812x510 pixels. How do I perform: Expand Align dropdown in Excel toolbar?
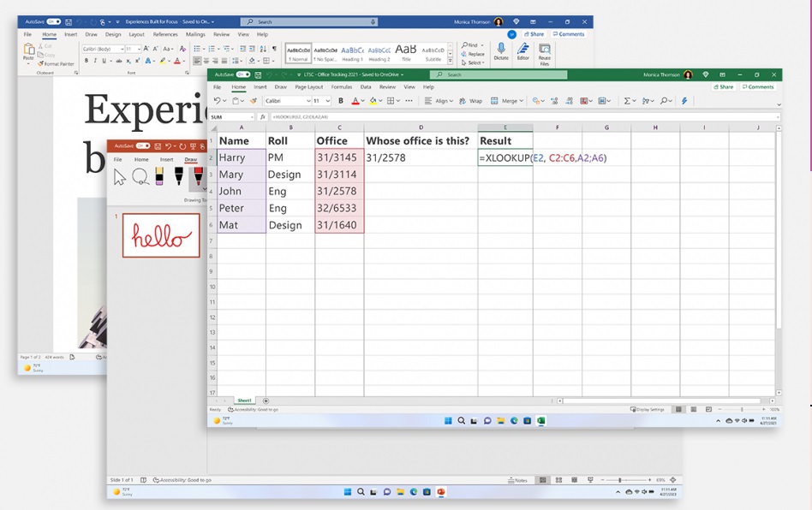(x=451, y=101)
